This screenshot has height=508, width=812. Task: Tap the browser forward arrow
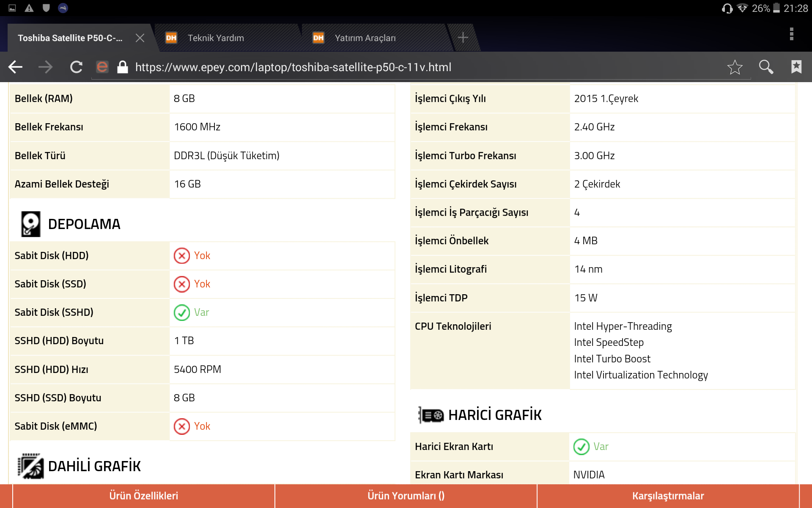click(x=46, y=67)
